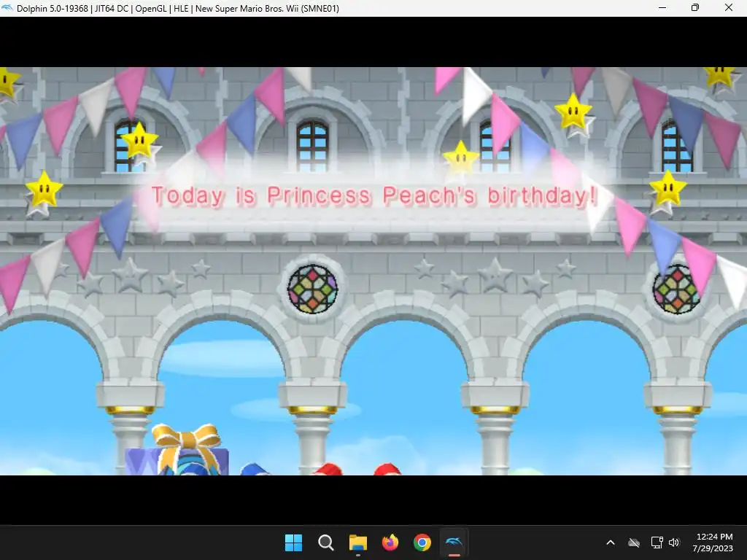Screen dimensions: 747x560
Task: Open File Explorer from the taskbar
Action: point(357,542)
